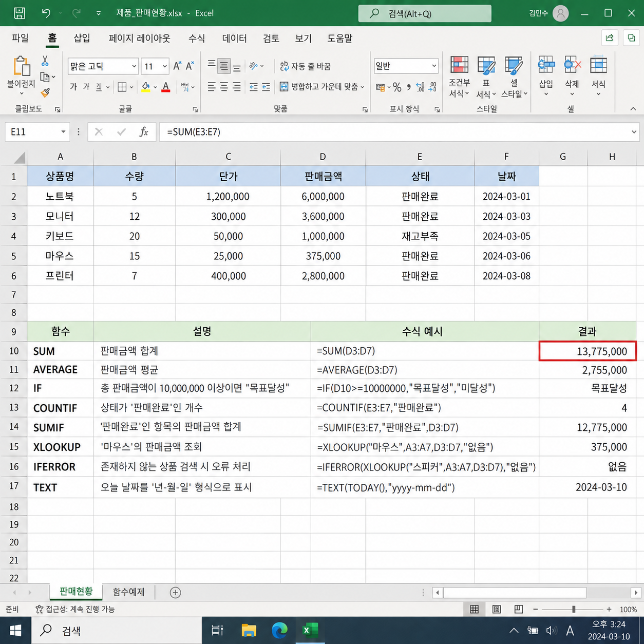Add a new sheet with the plus icon

click(175, 593)
